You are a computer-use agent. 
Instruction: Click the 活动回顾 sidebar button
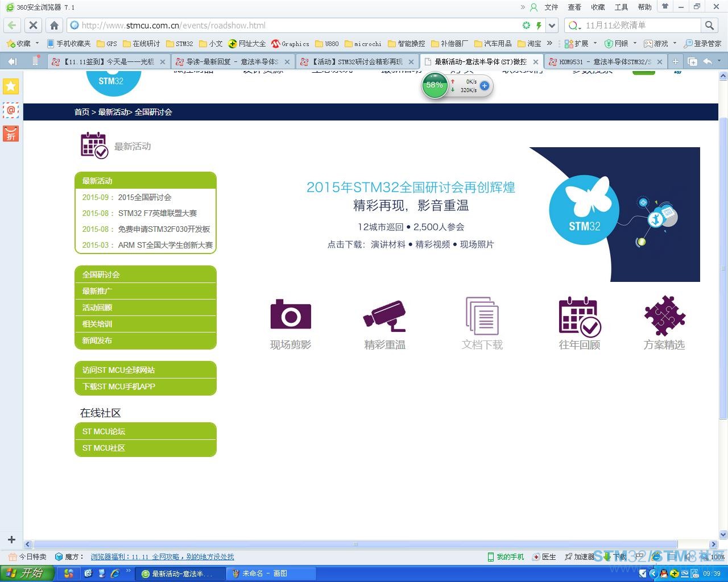tap(146, 307)
